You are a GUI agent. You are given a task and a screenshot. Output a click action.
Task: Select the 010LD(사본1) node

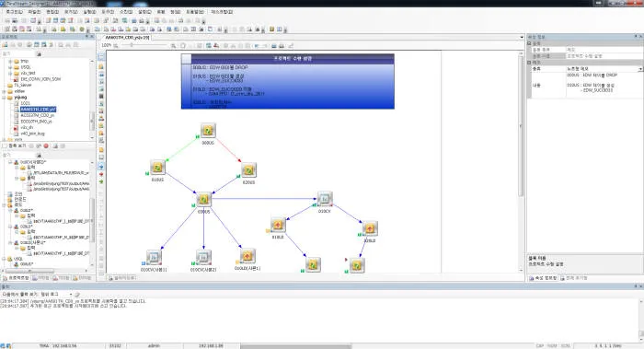[247, 256]
